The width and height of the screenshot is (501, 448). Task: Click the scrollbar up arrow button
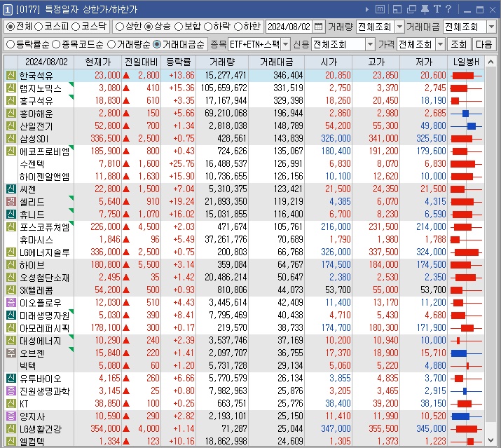(x=490, y=62)
